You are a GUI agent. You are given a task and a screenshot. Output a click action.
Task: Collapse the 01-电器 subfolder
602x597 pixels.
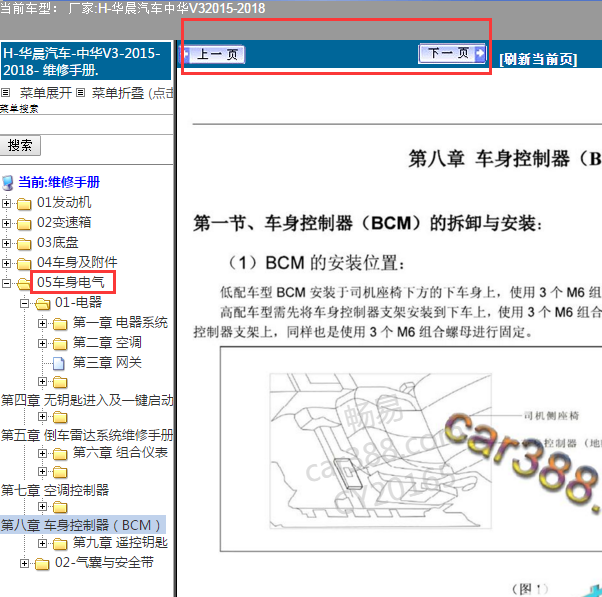point(25,303)
